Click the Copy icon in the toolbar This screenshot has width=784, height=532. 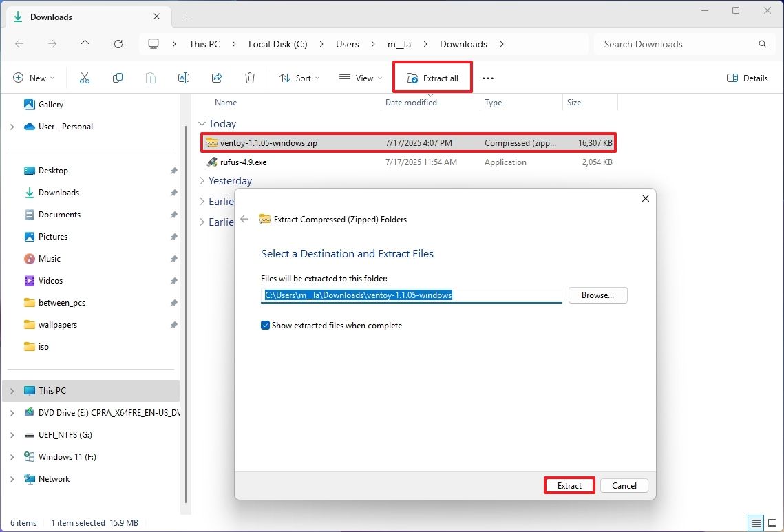pos(117,78)
